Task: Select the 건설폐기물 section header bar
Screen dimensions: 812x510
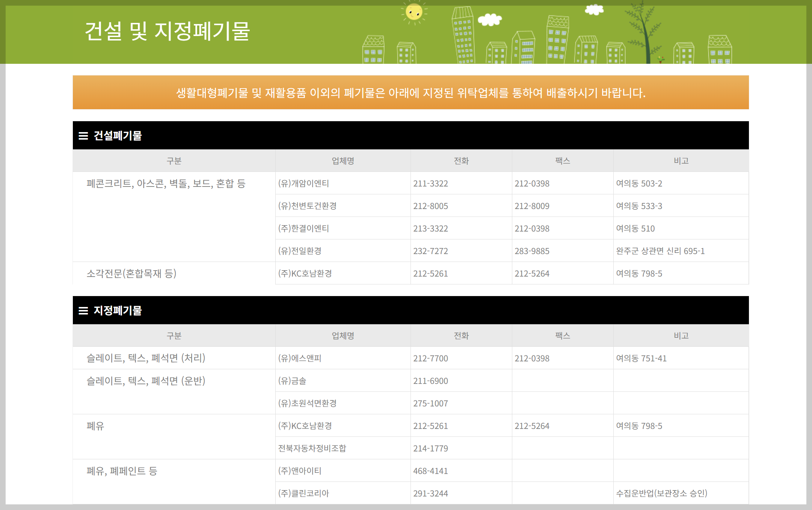Action: pos(411,135)
